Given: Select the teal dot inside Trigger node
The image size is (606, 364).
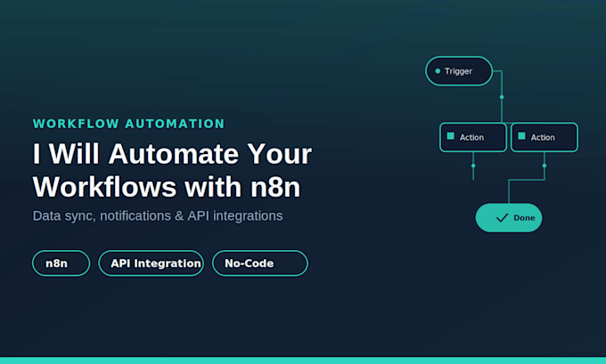Looking at the screenshot, I should coord(438,71).
